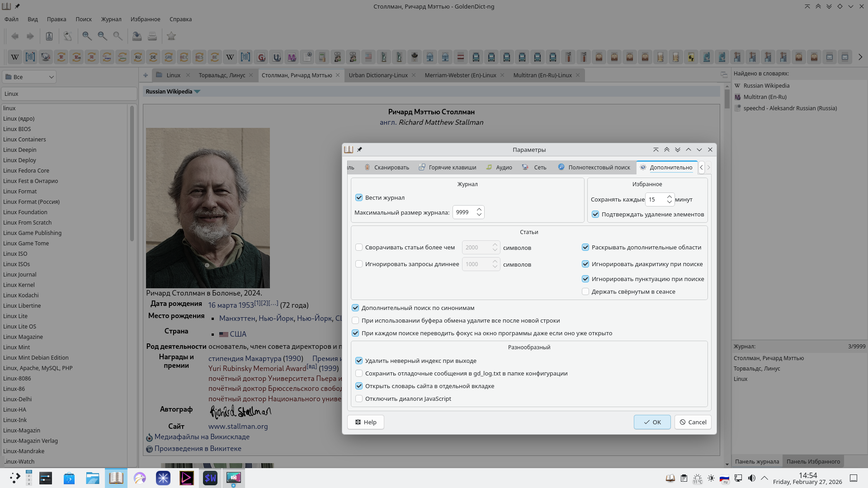
Task: Click the Полнотекстовый поиск tab search icon
Action: pos(561,167)
